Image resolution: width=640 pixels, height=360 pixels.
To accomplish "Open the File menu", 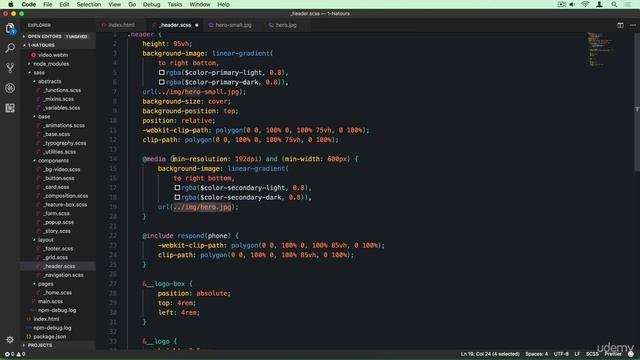I will point(47,4).
